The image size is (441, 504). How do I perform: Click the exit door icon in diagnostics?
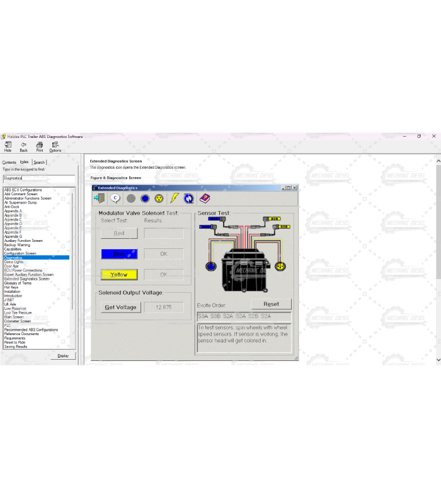pos(100,198)
